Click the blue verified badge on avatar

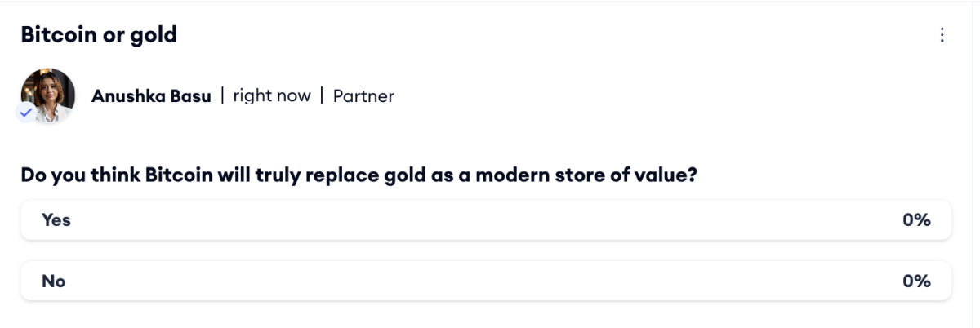coord(26,113)
